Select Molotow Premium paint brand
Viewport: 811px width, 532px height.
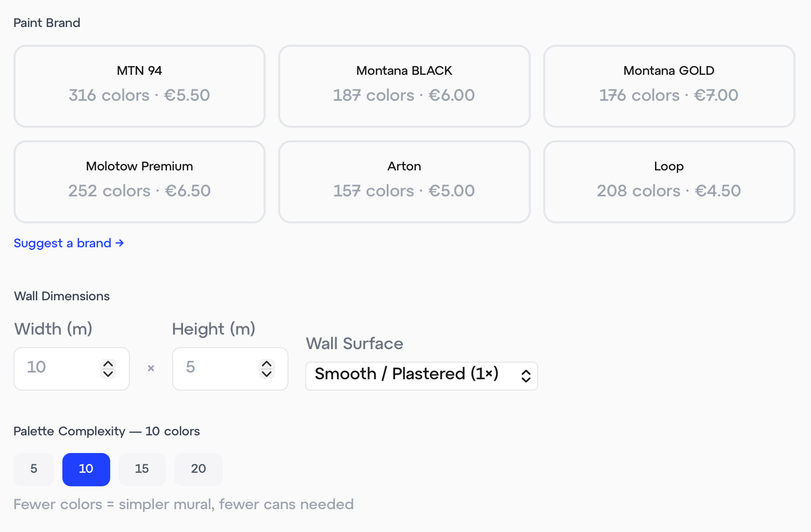(139, 182)
